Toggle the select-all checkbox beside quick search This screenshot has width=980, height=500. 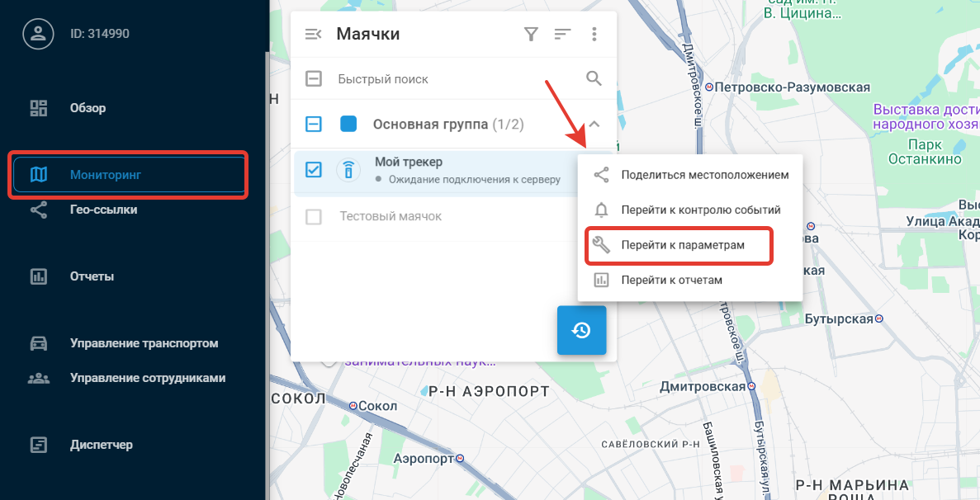[314, 79]
